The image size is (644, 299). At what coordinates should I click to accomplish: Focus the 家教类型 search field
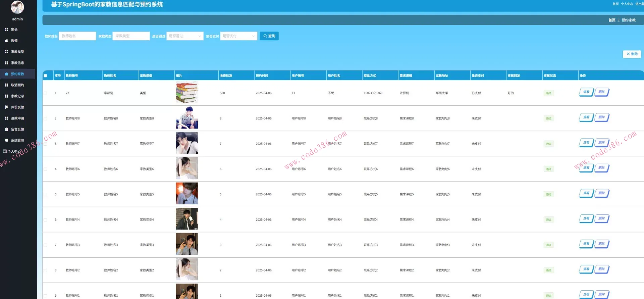[x=131, y=36]
